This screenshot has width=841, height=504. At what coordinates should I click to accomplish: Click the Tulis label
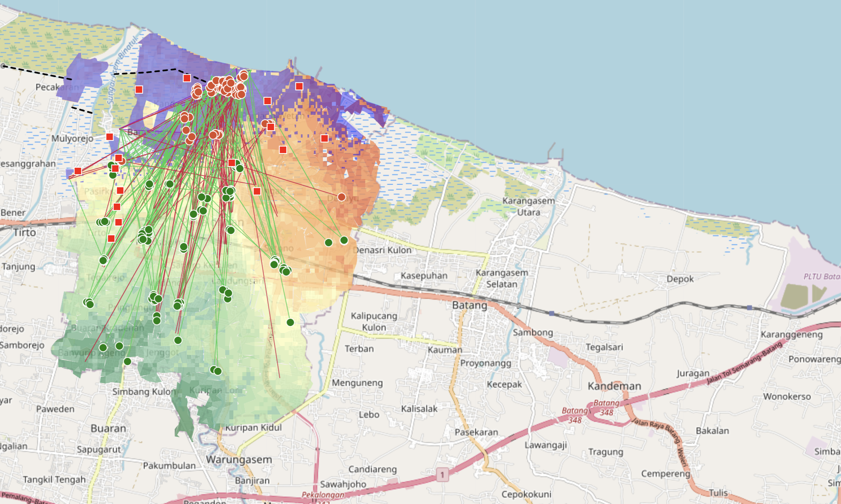[718, 493]
